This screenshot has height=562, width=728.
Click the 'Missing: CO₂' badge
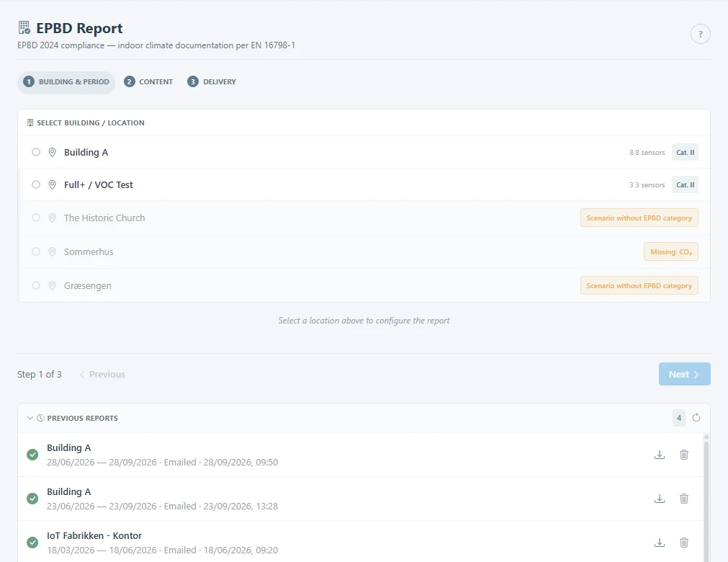(671, 251)
